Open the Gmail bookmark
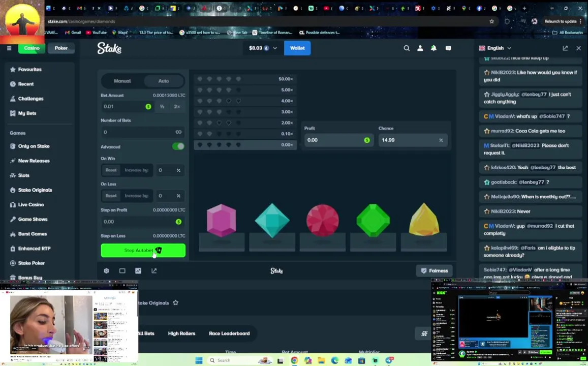Screen dimensions: 588x366 coord(73,33)
